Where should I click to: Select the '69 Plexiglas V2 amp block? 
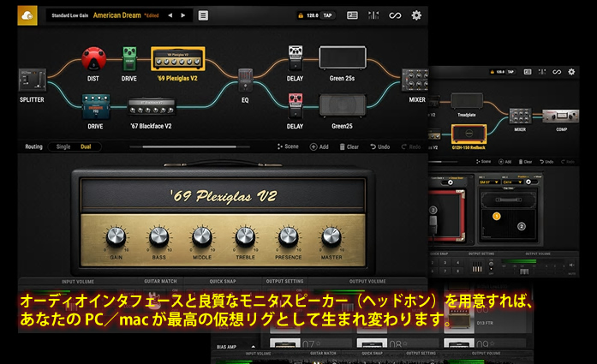[178, 58]
